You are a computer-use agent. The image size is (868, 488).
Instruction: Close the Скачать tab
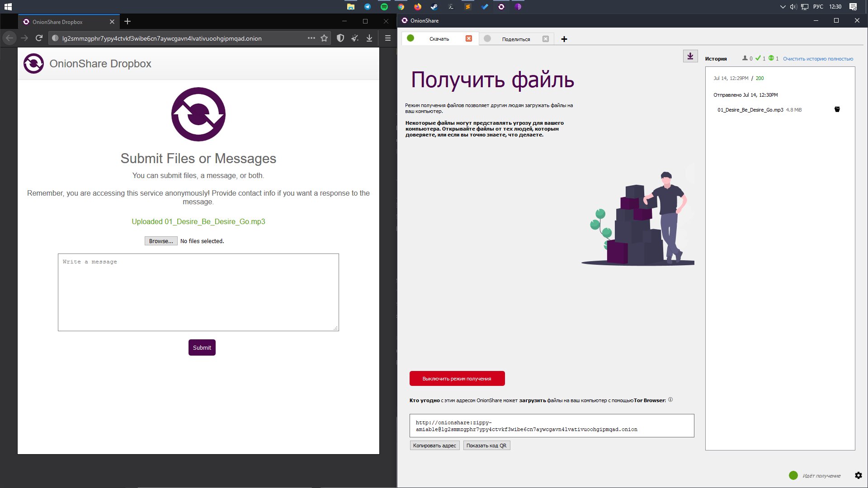[469, 38]
